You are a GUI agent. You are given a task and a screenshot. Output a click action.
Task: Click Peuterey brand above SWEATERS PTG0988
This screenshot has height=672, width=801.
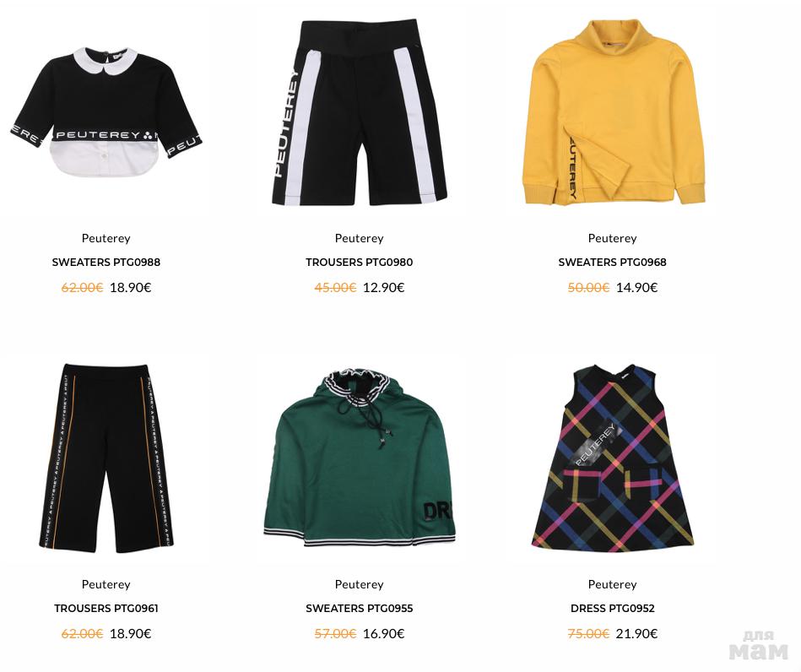coord(106,238)
